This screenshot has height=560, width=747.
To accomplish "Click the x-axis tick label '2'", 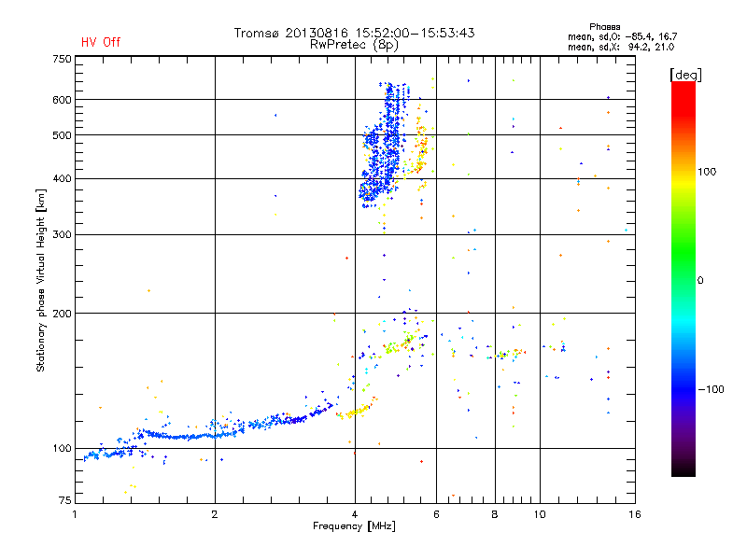I will 215,514.
